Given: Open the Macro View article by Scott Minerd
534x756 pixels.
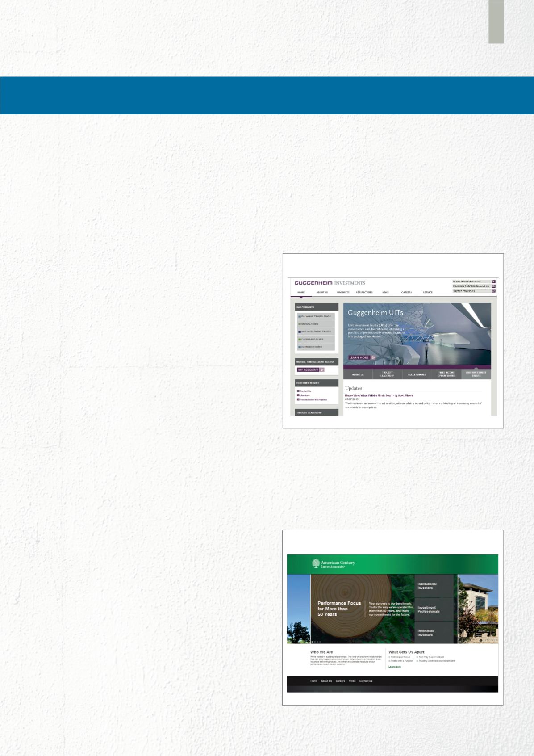Looking at the screenshot, I should pyautogui.click(x=379, y=395).
